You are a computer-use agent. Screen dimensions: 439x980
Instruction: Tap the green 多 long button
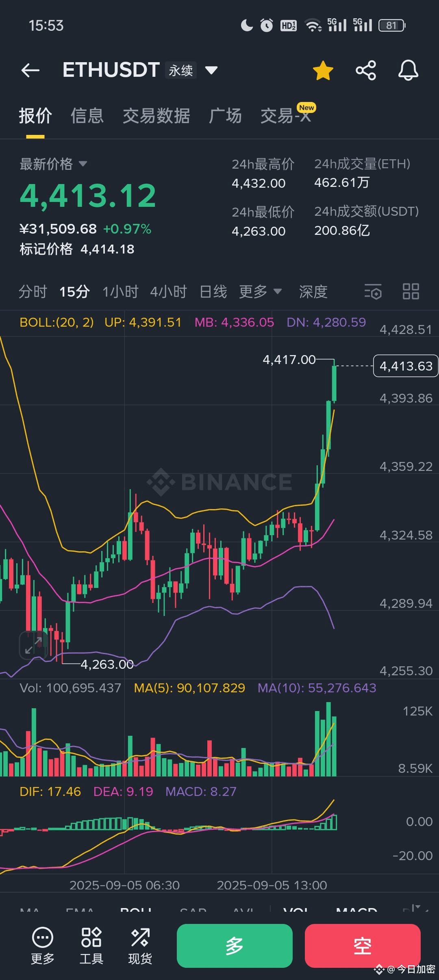(235, 945)
